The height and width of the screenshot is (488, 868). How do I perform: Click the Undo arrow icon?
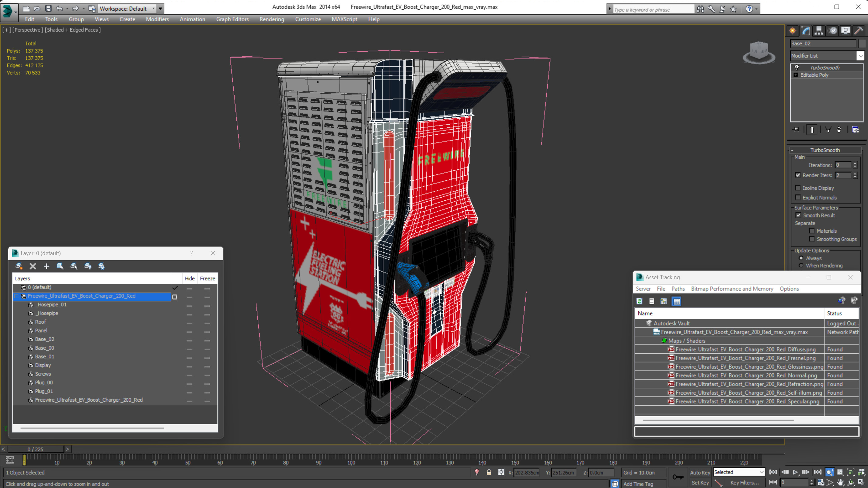59,9
